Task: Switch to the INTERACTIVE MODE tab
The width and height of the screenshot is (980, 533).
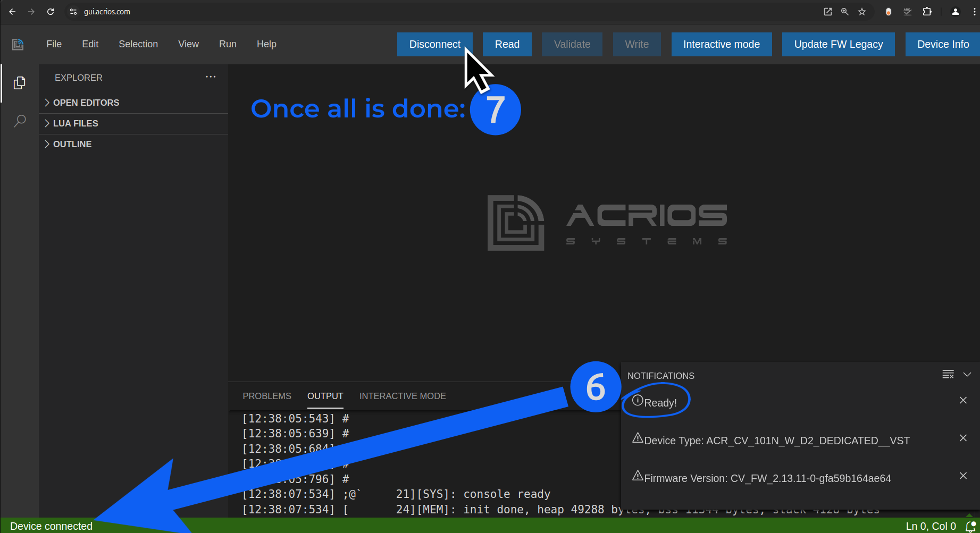Action: (x=403, y=396)
